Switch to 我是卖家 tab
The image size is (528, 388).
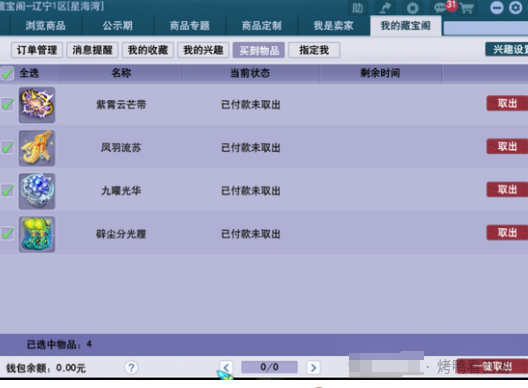click(333, 26)
